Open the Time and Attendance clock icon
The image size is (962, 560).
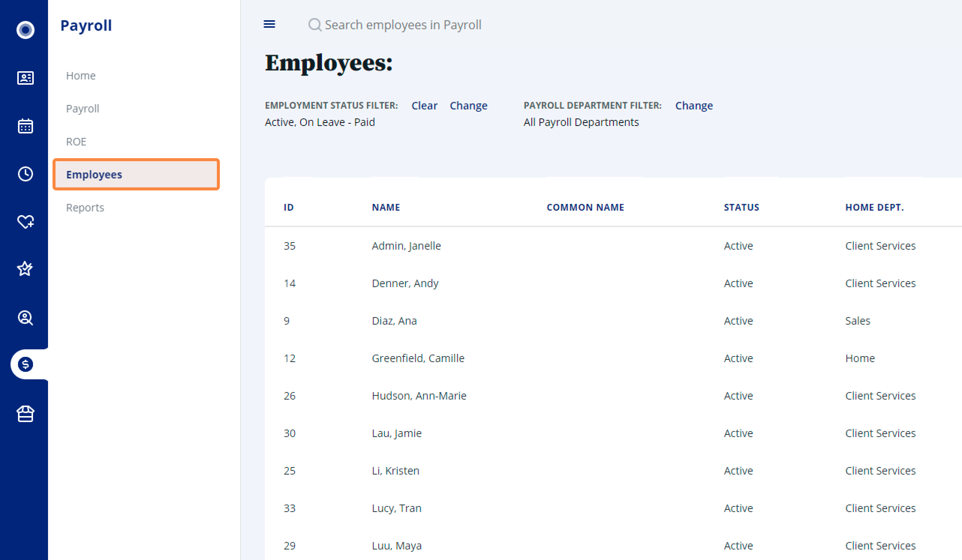click(x=25, y=174)
